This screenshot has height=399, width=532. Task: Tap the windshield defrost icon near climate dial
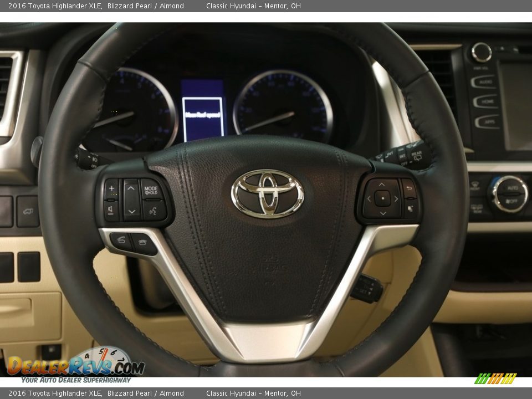[x=475, y=185]
